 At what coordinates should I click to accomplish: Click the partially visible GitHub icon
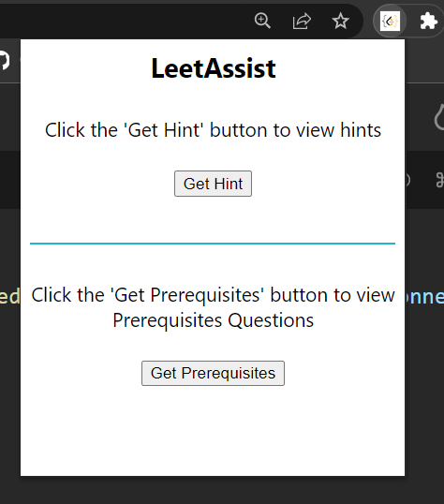pyautogui.click(x=5, y=60)
